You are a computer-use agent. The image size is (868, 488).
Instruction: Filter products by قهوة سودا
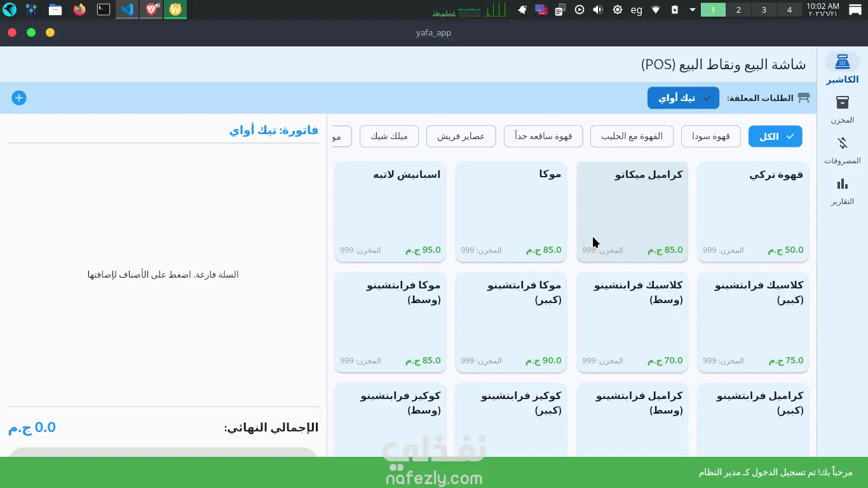click(x=711, y=136)
